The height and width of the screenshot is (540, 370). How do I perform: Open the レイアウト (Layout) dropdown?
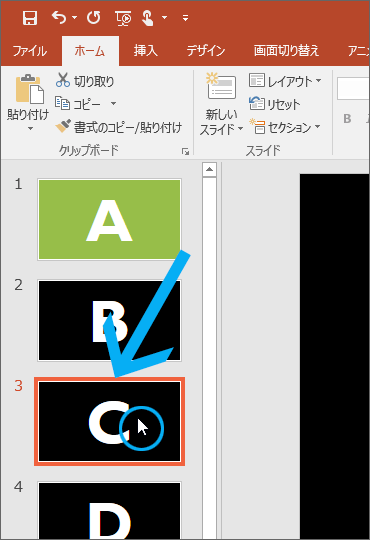(285, 81)
